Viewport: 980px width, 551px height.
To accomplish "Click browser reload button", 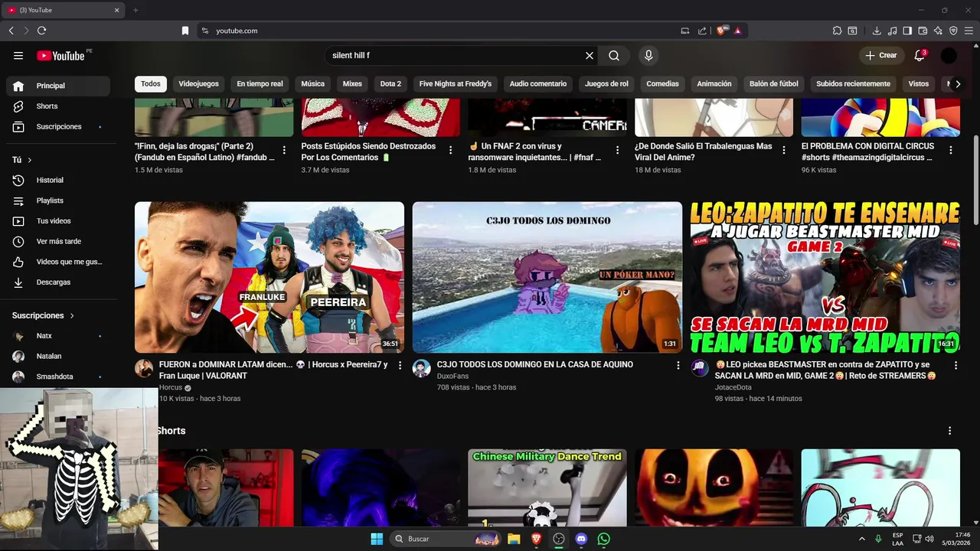I will click(x=41, y=31).
